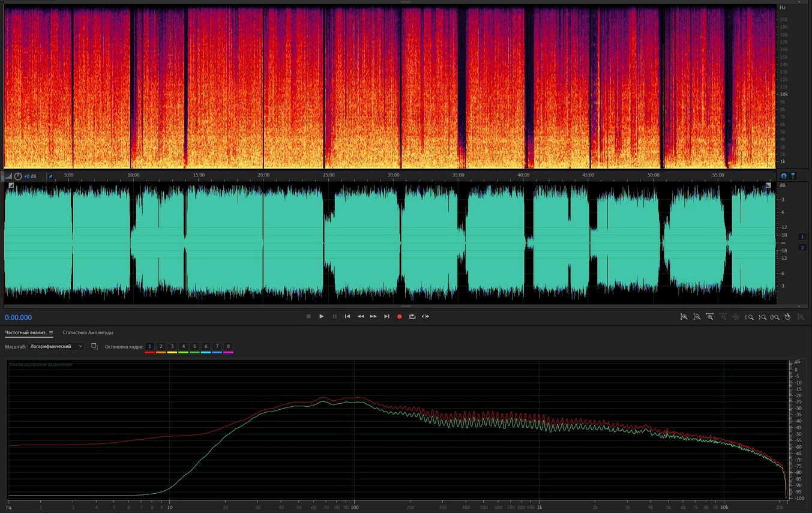Image resolution: width=812 pixels, height=513 pixels.
Task: Click zoom out amplitude icon
Action: pyautogui.click(x=697, y=317)
